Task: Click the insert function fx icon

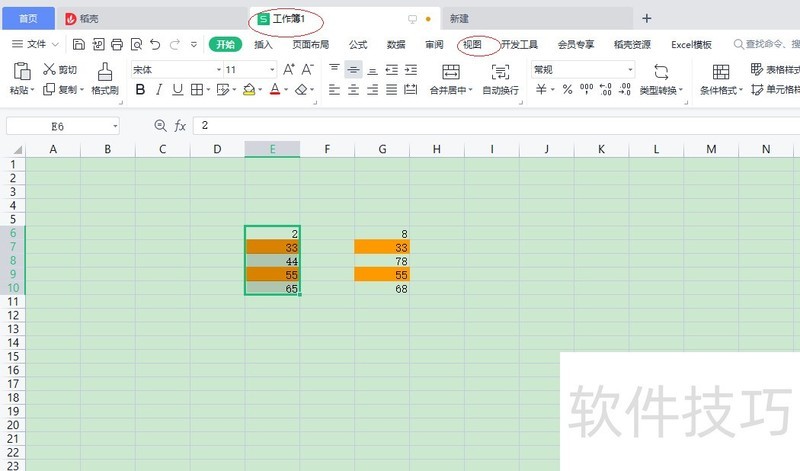Action: tap(180, 126)
